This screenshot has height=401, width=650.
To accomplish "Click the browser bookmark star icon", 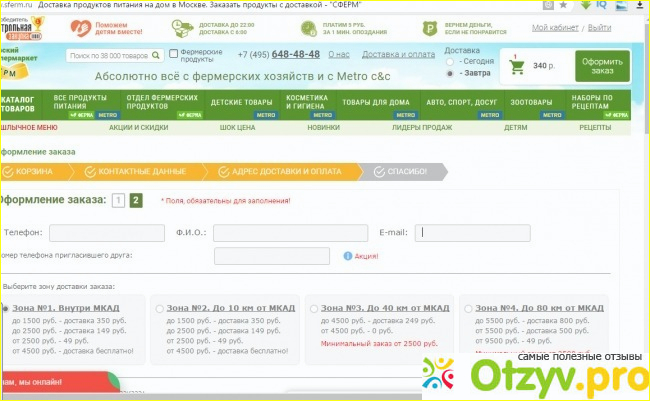I will pos(563,5).
